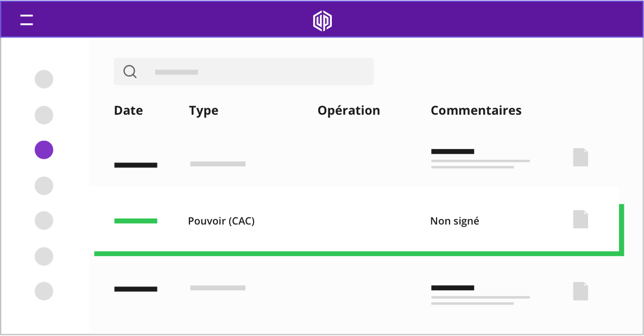This screenshot has height=336, width=644.
Task: Sort by the Commentaires column header
Action: point(476,110)
